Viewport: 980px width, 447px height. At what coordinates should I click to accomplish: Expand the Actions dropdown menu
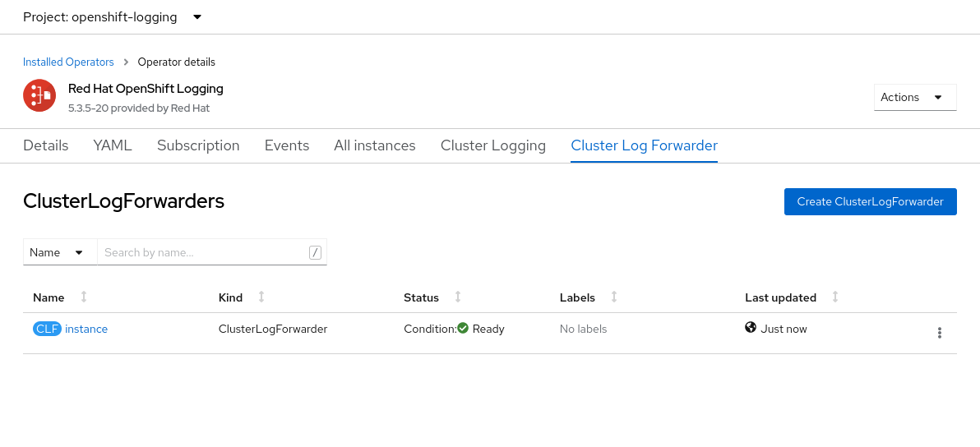pyautogui.click(x=915, y=97)
